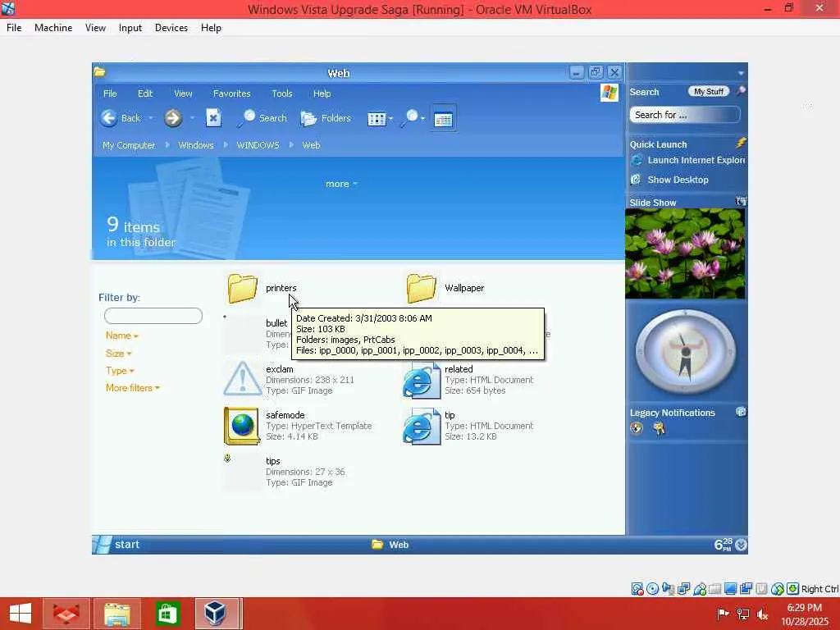Open the Forward button history dropdown arrow
Viewport: 840px width, 630px height.
pyautogui.click(x=192, y=118)
